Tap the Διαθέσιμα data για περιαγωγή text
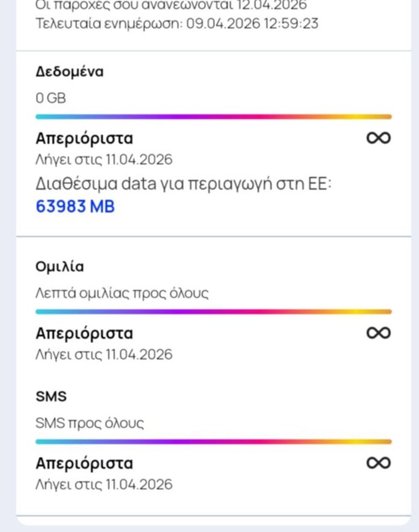 click(184, 184)
